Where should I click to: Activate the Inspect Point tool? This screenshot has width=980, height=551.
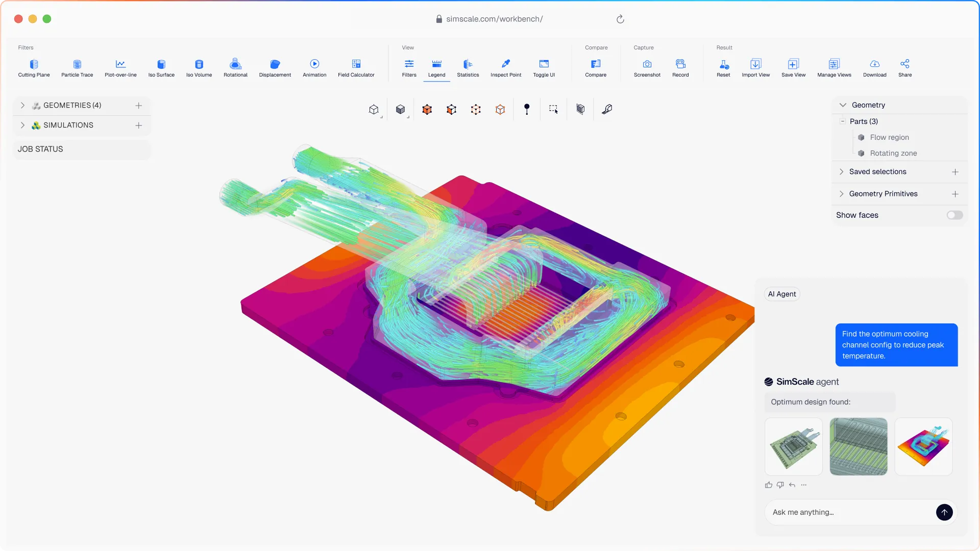point(506,68)
